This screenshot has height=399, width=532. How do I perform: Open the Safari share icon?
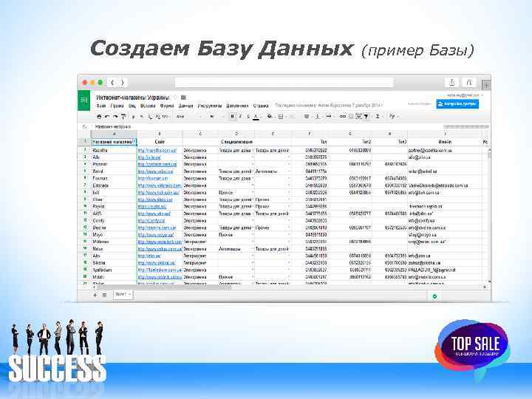click(x=452, y=83)
